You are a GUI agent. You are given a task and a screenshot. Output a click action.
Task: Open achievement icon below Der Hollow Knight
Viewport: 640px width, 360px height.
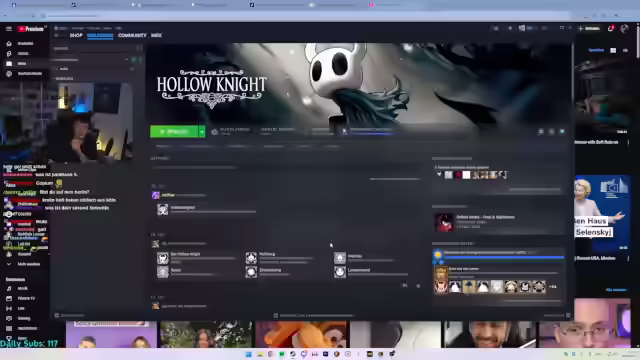click(162, 272)
